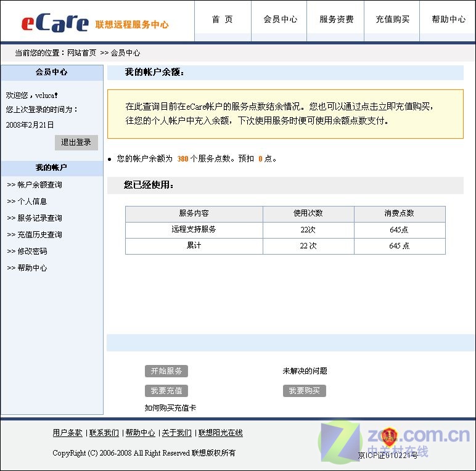Click the 22 次 cell in 累计 row
Image resolution: width=476 pixels, height=471 pixels.
point(308,246)
